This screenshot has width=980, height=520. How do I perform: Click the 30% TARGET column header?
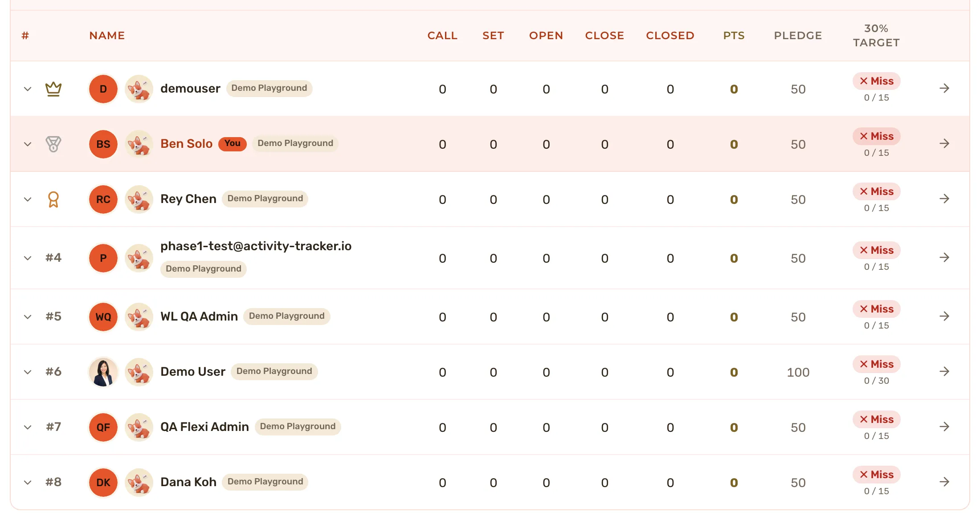876,36
